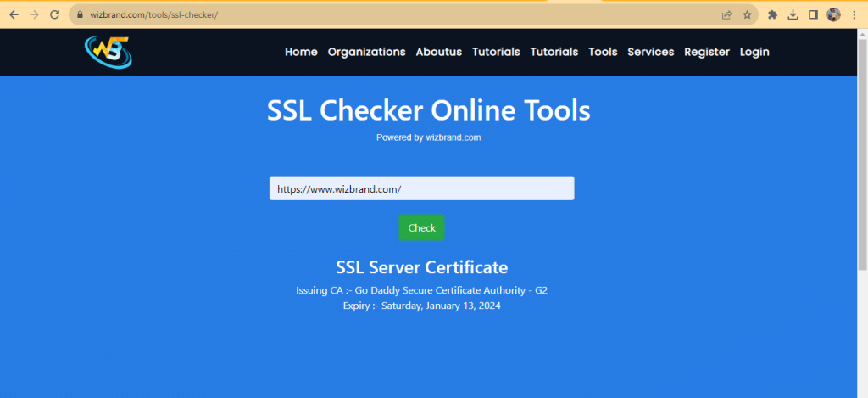Image resolution: width=868 pixels, height=398 pixels.
Task: Click the Register link
Action: [x=706, y=52]
